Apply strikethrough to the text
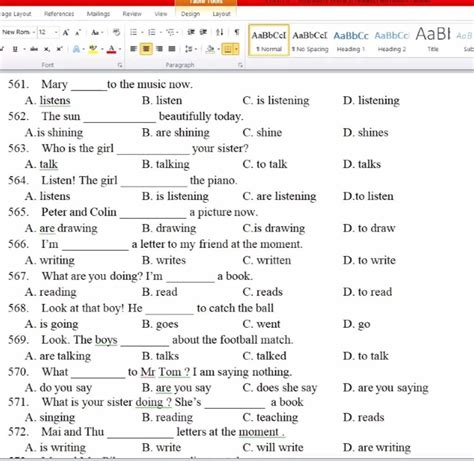This screenshot has width=474, height=461. 34,49
